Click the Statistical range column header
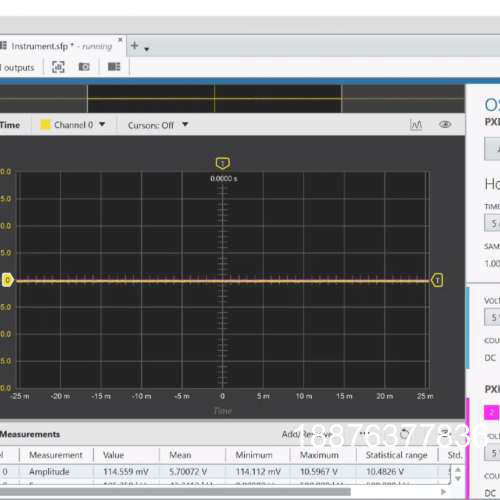 click(x=396, y=455)
